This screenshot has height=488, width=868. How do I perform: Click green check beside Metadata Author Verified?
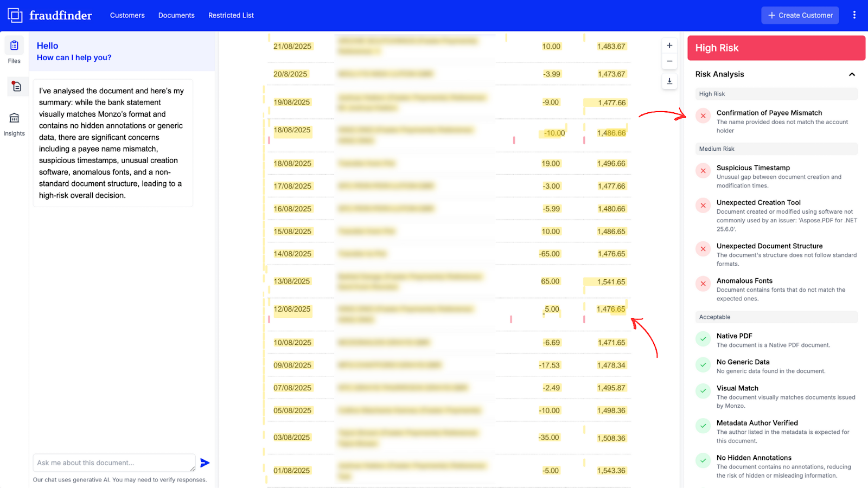[703, 426]
